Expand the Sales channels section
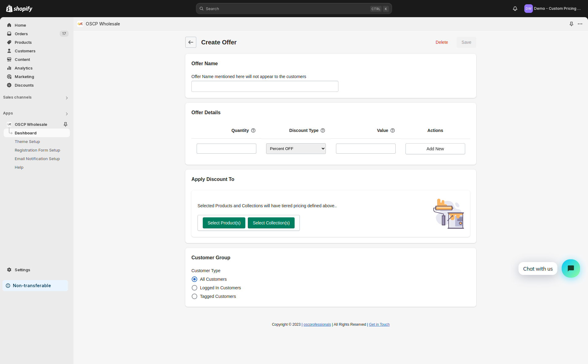 coord(66,98)
